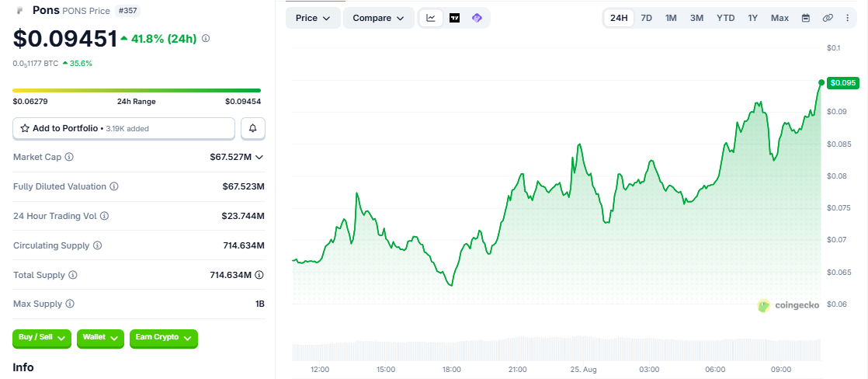Open 24 Hour Trading Vol info icon
This screenshot has width=868, height=379.
pyautogui.click(x=104, y=216)
